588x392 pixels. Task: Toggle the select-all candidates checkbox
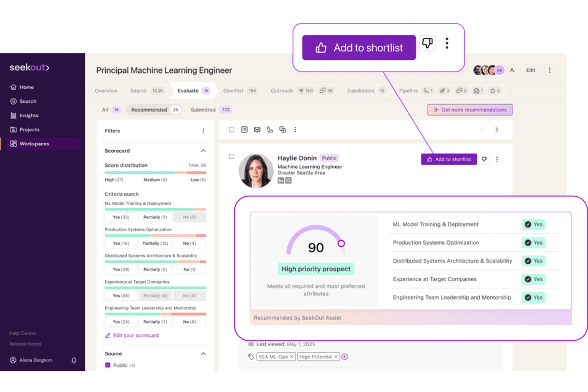pyautogui.click(x=232, y=129)
